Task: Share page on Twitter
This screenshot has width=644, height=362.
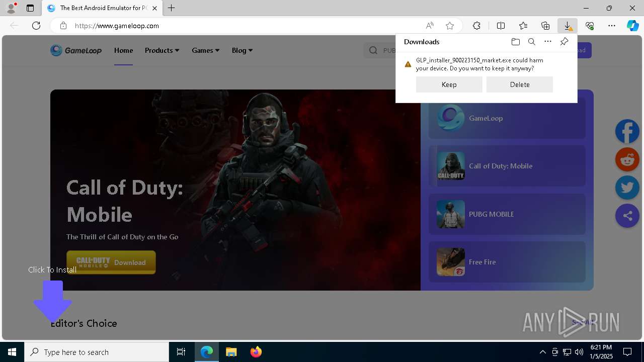Action: pyautogui.click(x=627, y=188)
